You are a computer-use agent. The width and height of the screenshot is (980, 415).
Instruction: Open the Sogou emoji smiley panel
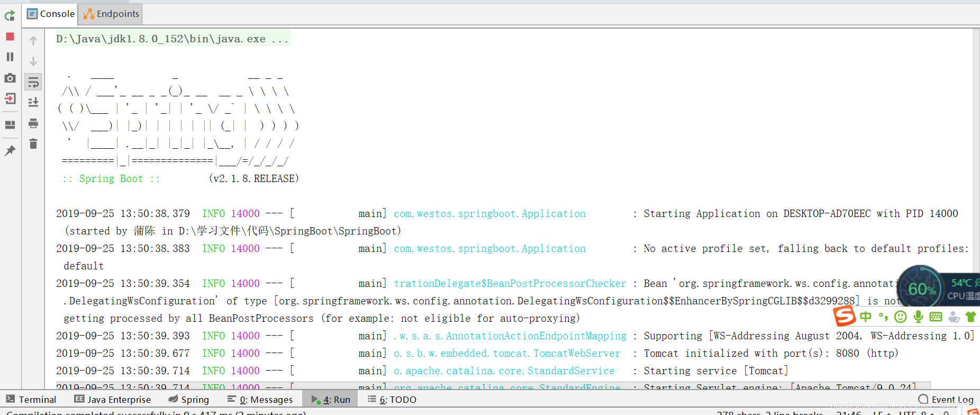click(900, 317)
